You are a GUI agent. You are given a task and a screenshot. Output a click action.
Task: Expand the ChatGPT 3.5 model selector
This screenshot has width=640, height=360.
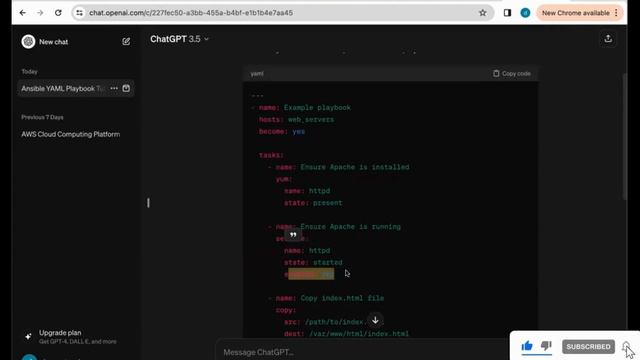pyautogui.click(x=180, y=39)
